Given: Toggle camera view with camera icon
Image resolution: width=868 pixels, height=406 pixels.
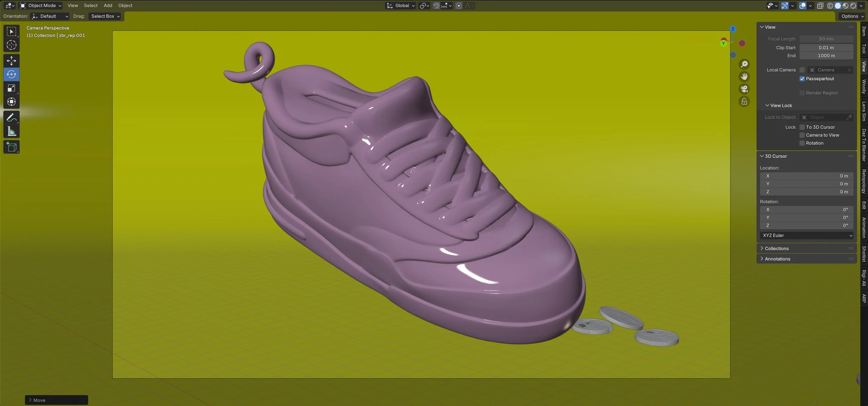Looking at the screenshot, I should pos(744,89).
